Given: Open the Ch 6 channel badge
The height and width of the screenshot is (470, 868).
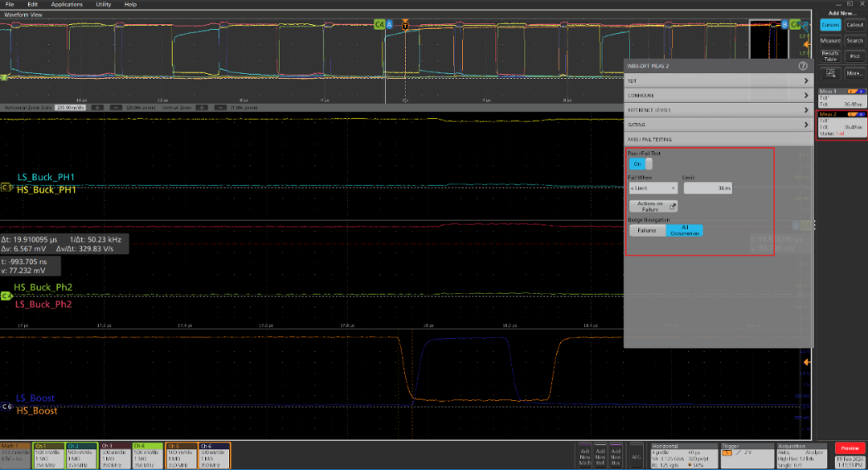Looking at the screenshot, I should (x=215, y=455).
